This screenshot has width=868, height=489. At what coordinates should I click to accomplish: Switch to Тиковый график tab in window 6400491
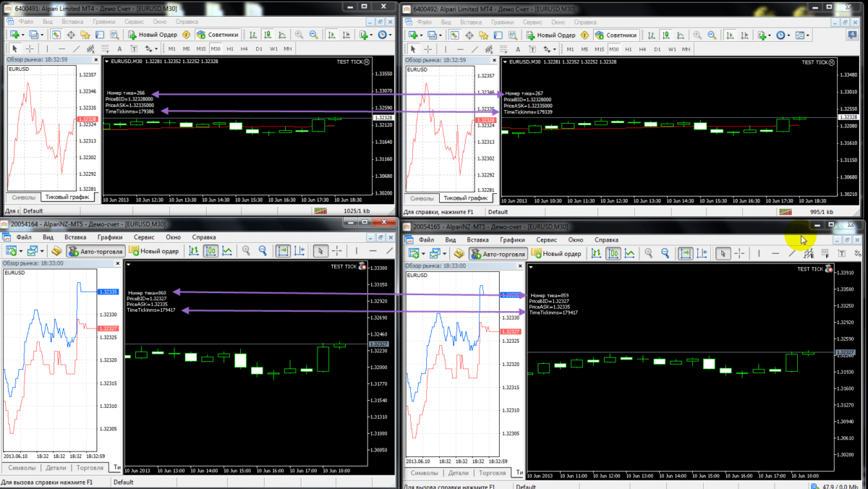pos(67,197)
